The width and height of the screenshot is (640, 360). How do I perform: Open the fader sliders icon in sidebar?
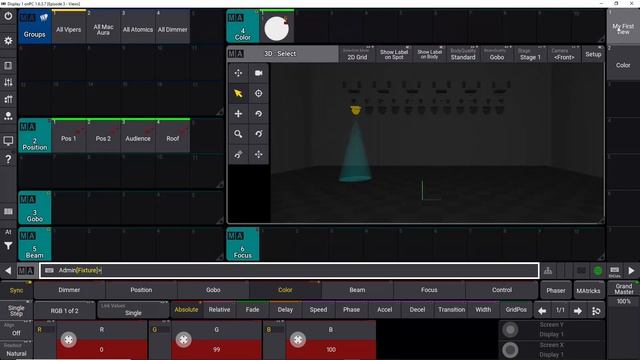pos(8,82)
